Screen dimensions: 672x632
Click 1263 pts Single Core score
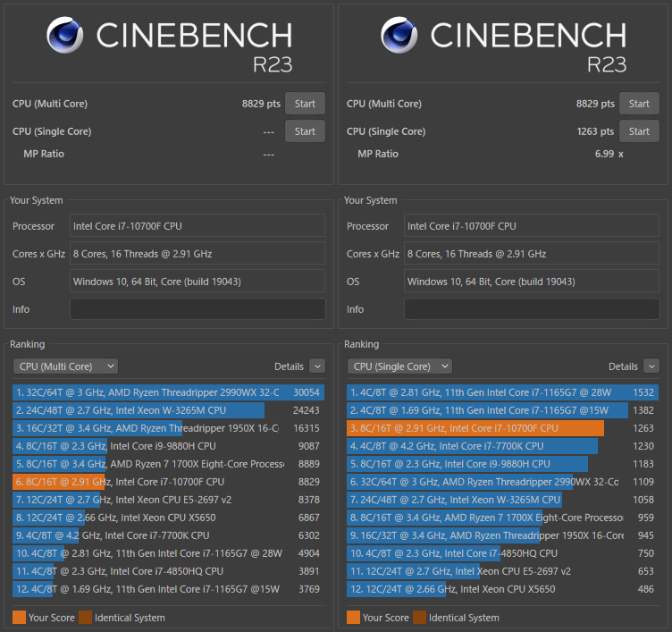[x=595, y=131]
